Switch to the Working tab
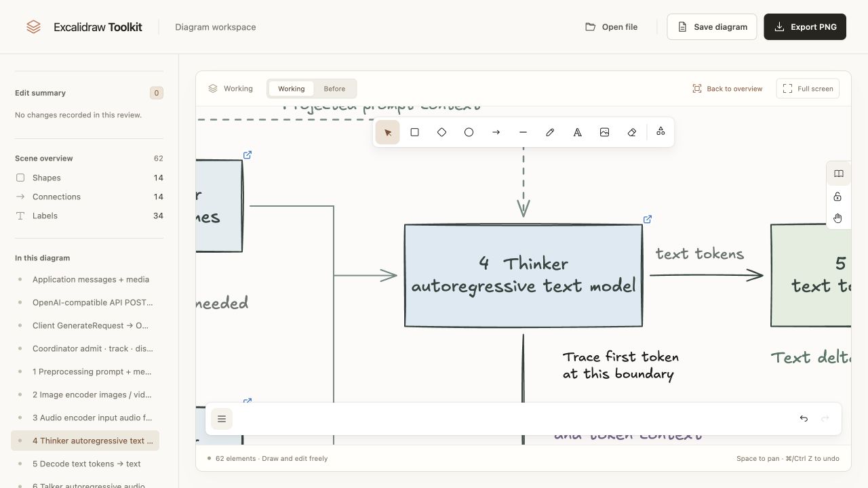 click(x=292, y=89)
